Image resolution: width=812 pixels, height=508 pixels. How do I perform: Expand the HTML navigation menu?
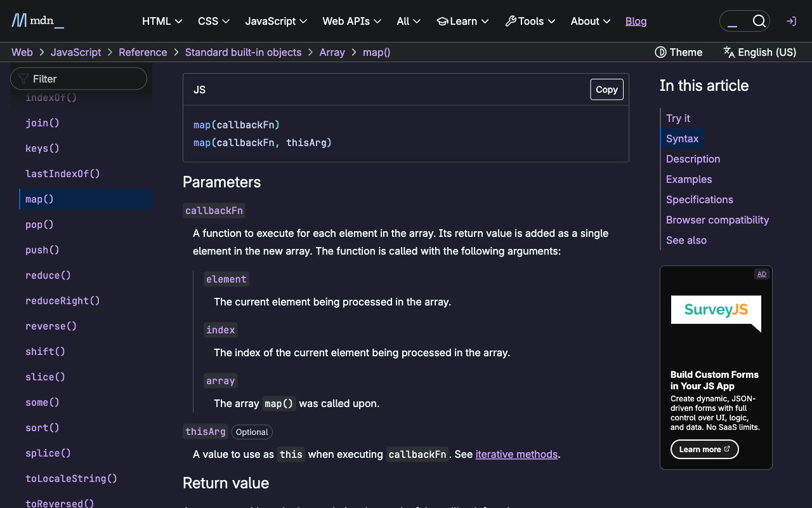(162, 21)
